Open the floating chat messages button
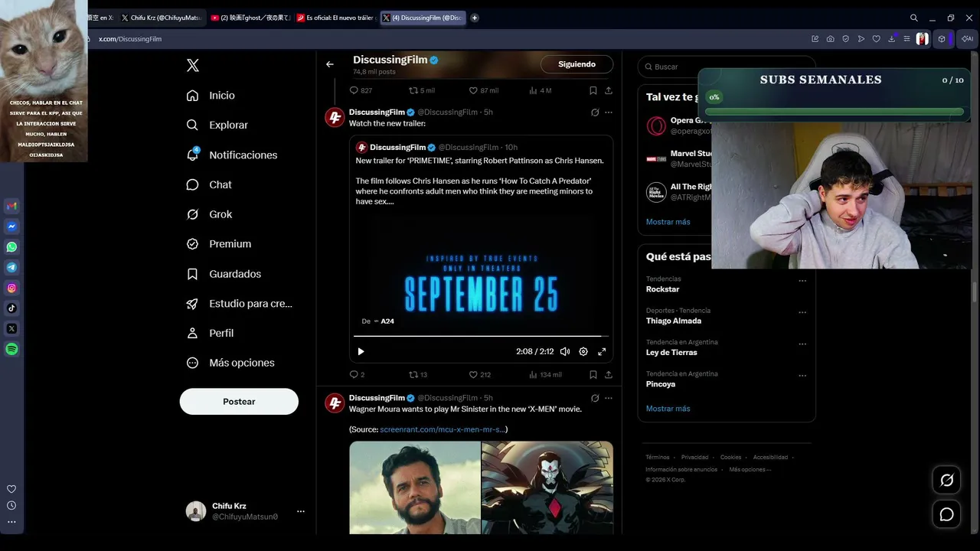The width and height of the screenshot is (980, 551). pyautogui.click(x=947, y=514)
